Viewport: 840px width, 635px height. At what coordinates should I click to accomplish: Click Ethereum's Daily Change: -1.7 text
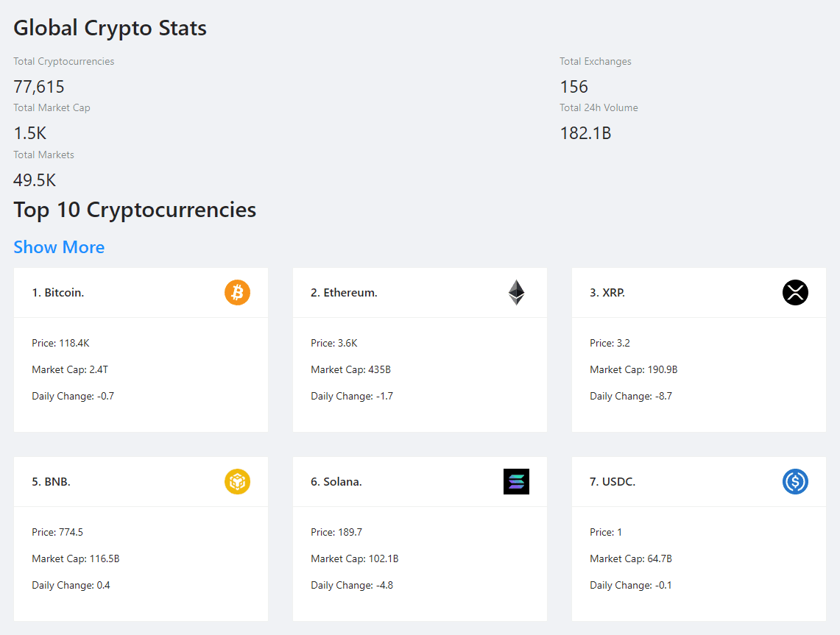352,396
